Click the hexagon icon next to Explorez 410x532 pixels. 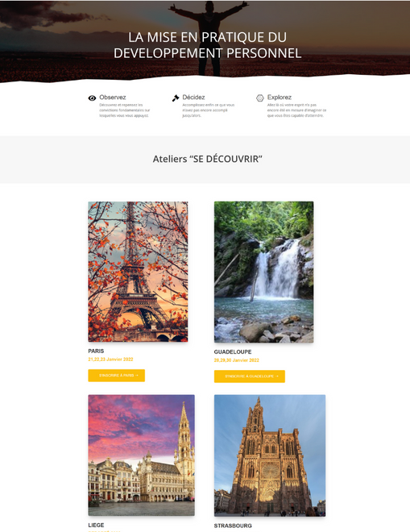(259, 98)
